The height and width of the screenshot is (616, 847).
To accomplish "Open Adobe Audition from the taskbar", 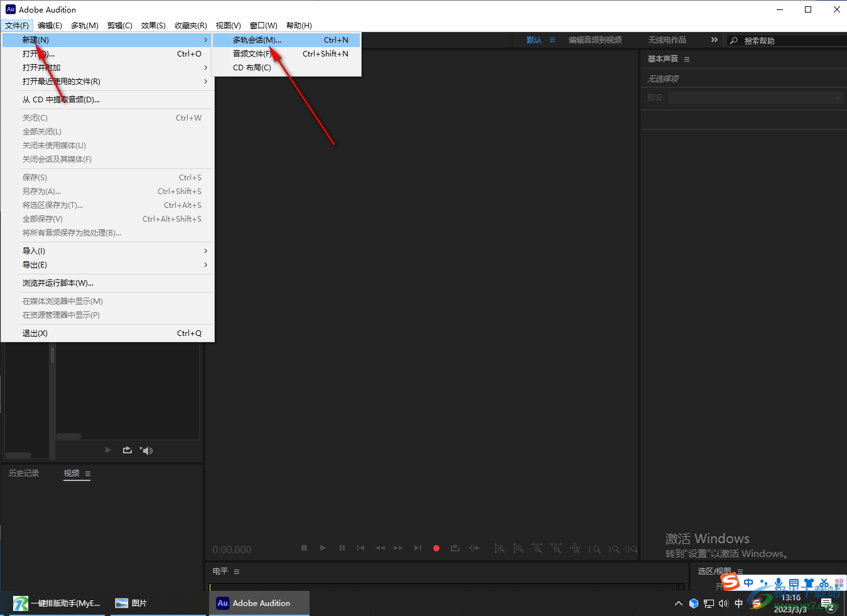I will 259,603.
